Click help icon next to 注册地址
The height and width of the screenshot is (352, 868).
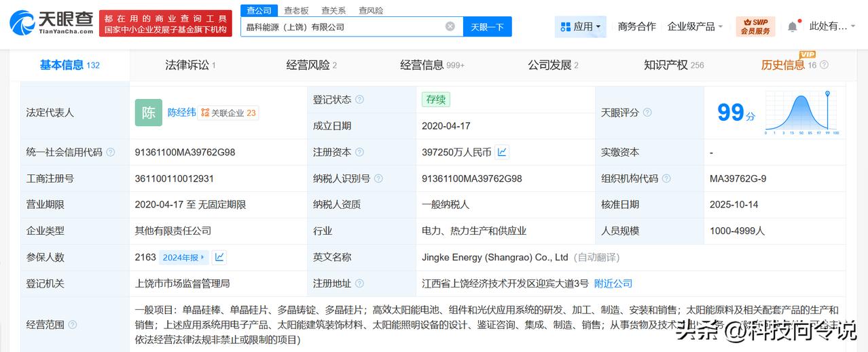pyautogui.click(x=359, y=283)
